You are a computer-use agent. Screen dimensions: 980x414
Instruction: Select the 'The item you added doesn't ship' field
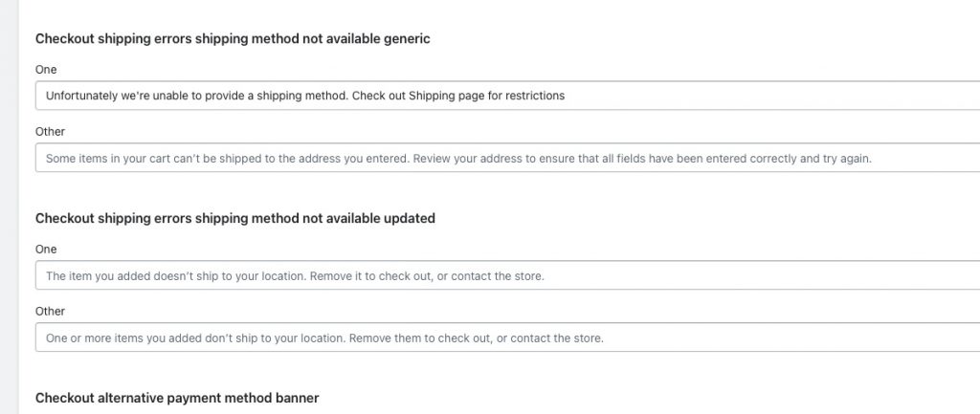point(507,275)
